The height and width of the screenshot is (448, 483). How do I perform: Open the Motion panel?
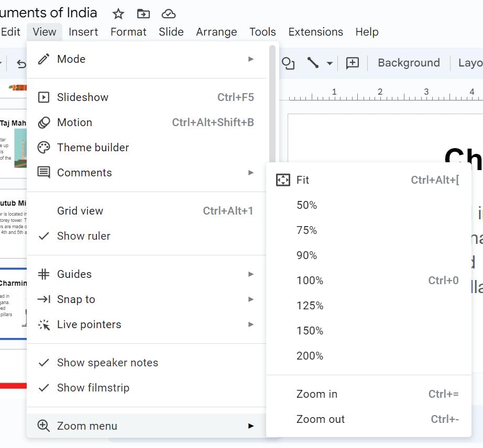click(x=74, y=122)
